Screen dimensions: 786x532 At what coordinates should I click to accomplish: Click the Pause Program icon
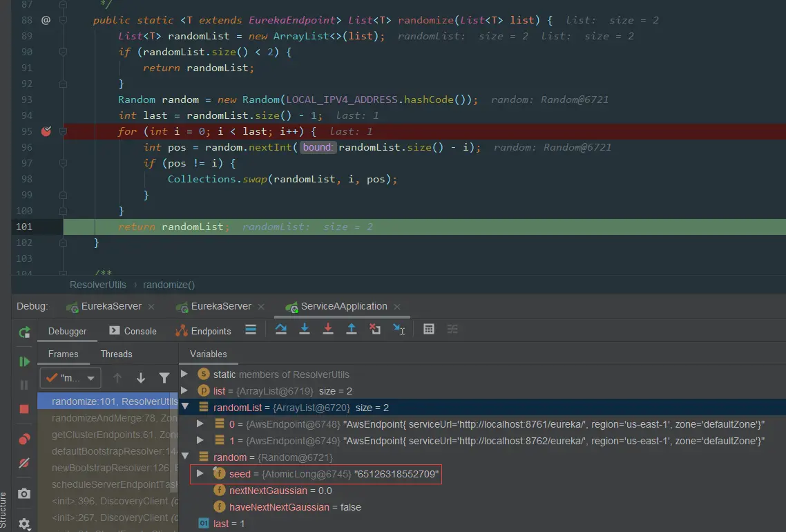[x=24, y=385]
